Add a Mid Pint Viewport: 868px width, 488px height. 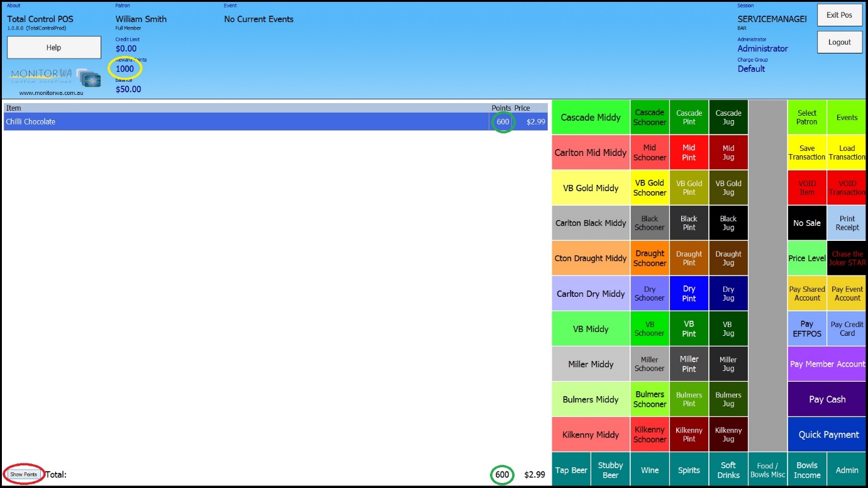(x=689, y=152)
